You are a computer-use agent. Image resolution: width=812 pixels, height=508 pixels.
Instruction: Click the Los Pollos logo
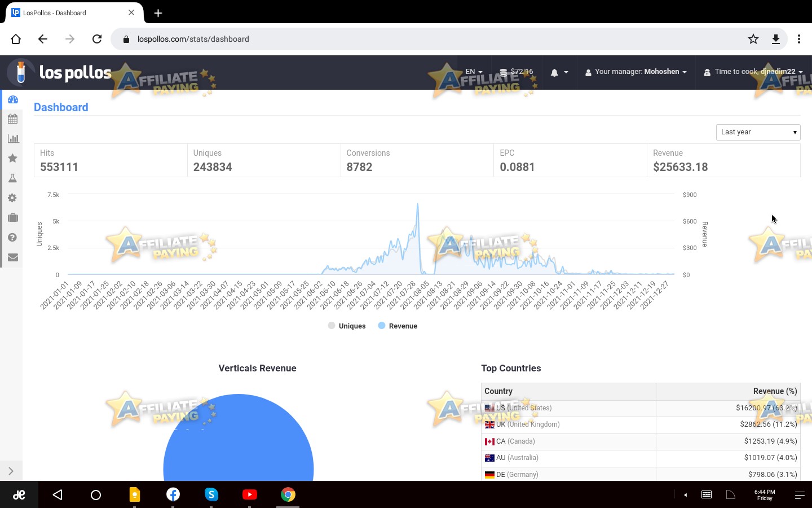point(60,72)
